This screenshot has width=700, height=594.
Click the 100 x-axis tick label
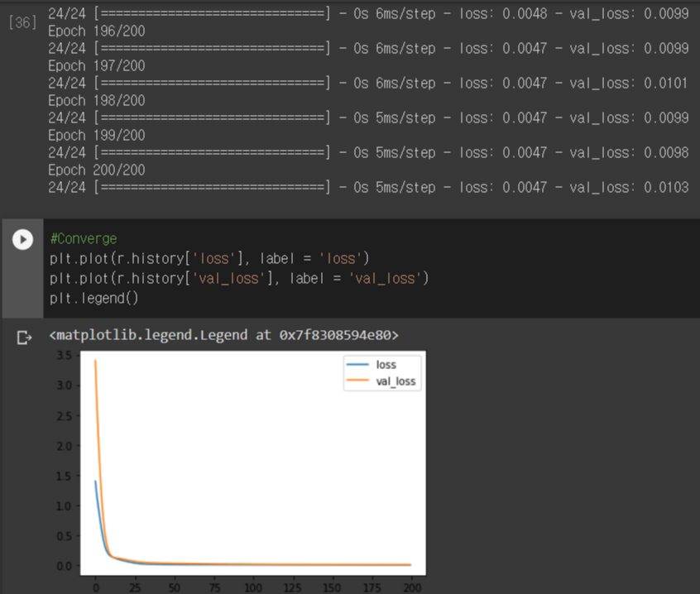(253, 587)
